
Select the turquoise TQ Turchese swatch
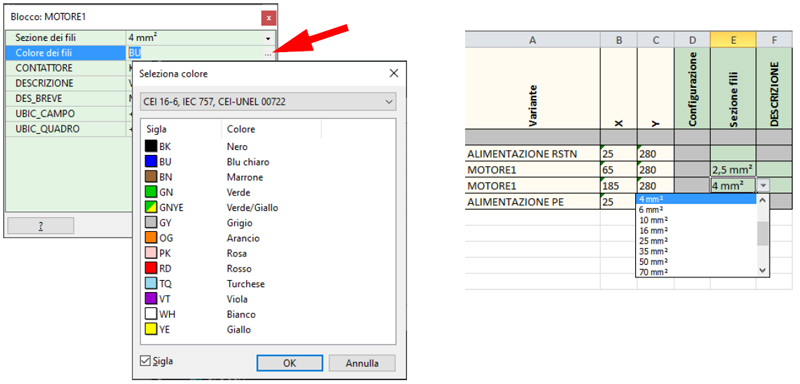(x=151, y=284)
